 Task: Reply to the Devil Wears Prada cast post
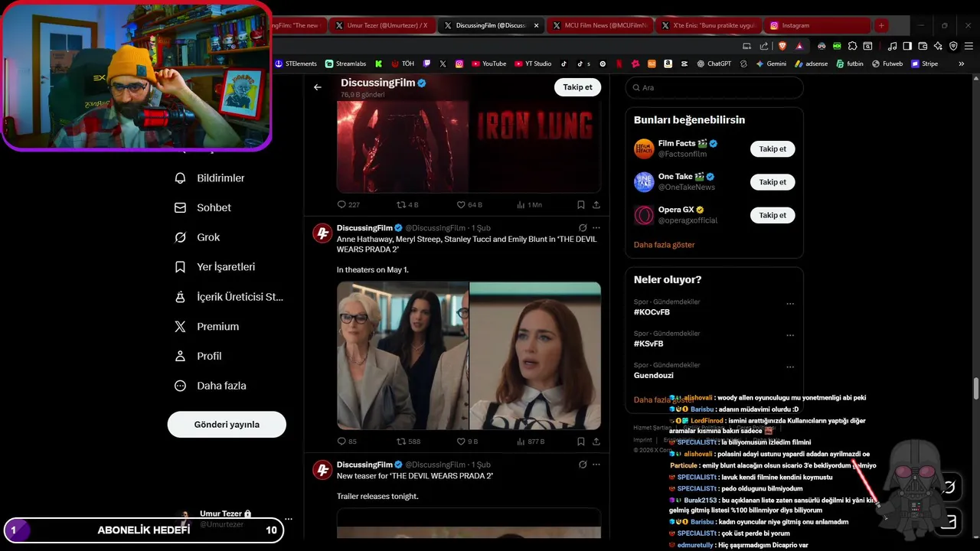[x=347, y=442]
